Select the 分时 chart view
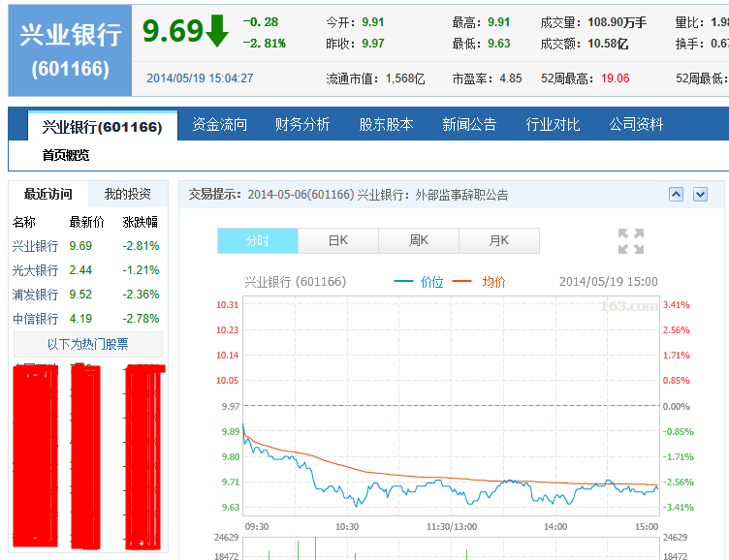 [258, 240]
